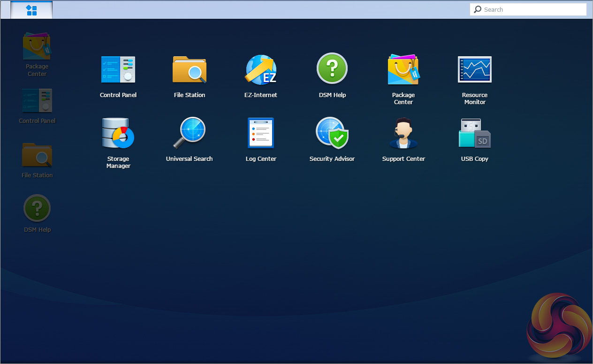Launch the Resource Monitor graph icon

(475, 70)
